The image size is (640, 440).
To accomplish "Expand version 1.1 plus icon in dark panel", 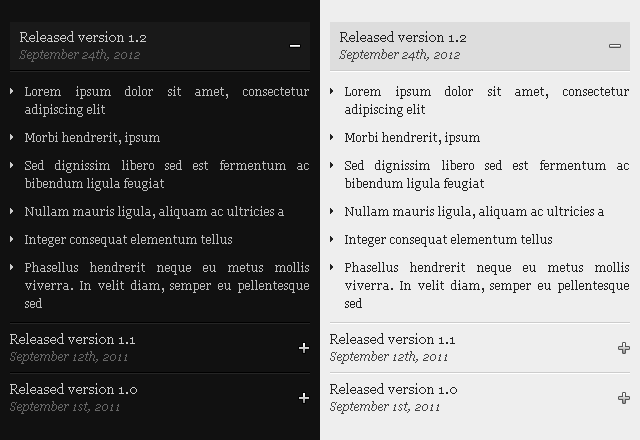I will 304,348.
